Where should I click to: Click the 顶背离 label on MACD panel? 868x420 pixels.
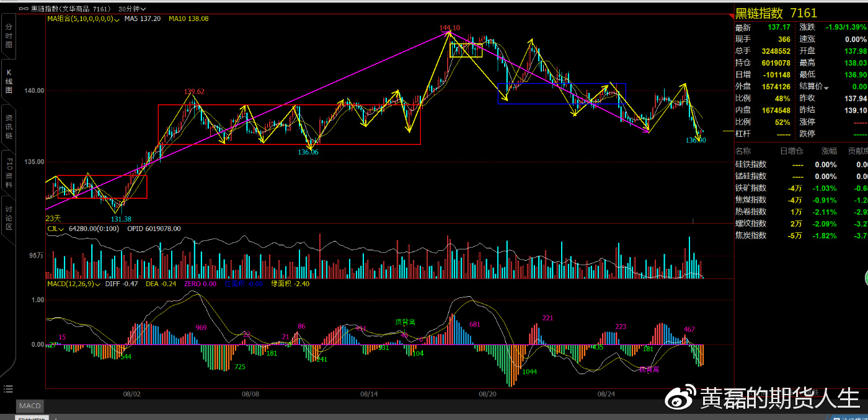(405, 322)
